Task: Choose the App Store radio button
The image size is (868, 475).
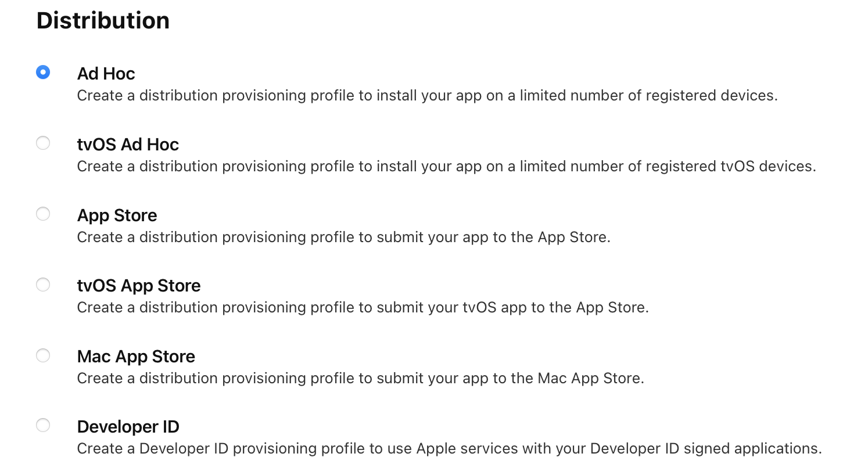Action: click(x=43, y=214)
